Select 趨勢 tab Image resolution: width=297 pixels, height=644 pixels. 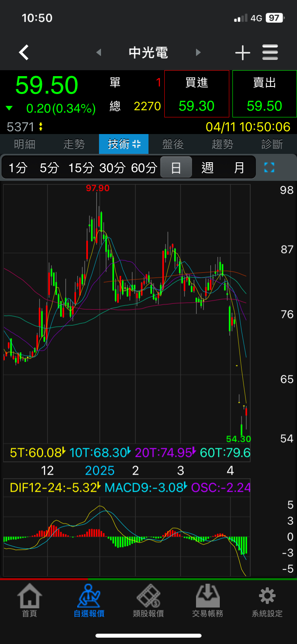pyautogui.click(x=223, y=144)
